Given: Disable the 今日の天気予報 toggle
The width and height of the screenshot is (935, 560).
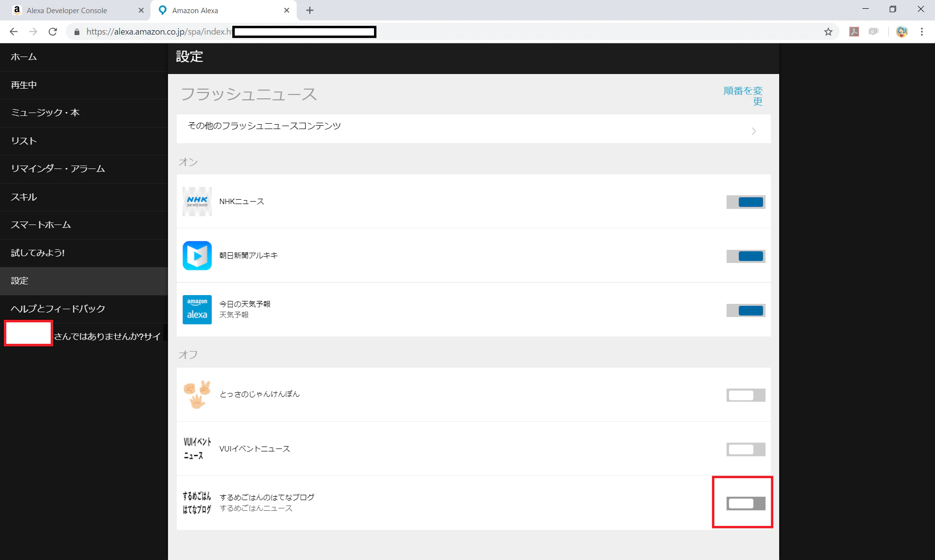Looking at the screenshot, I should (x=746, y=310).
